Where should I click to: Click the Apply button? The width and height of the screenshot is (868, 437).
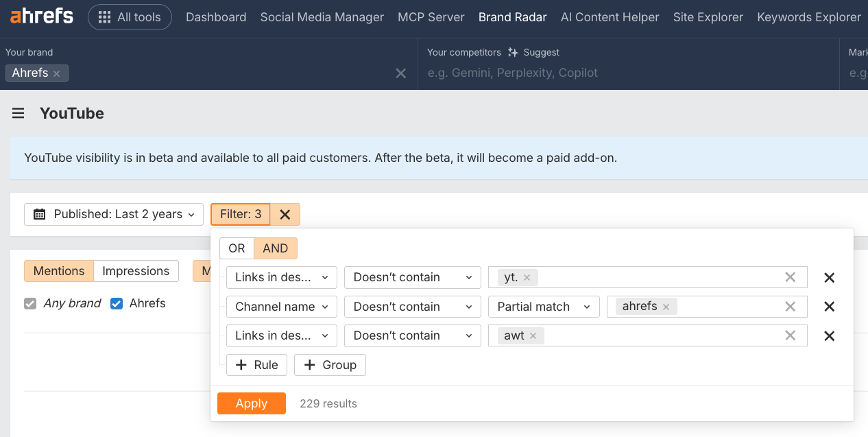tap(252, 403)
